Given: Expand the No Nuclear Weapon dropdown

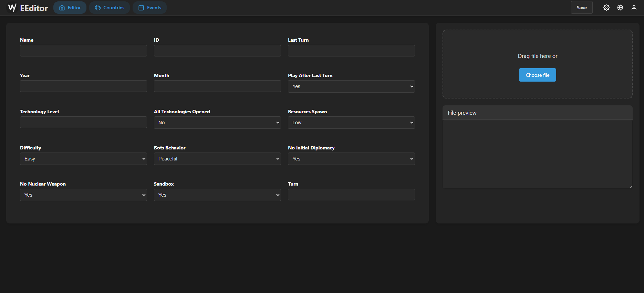Looking at the screenshot, I should click(x=83, y=195).
